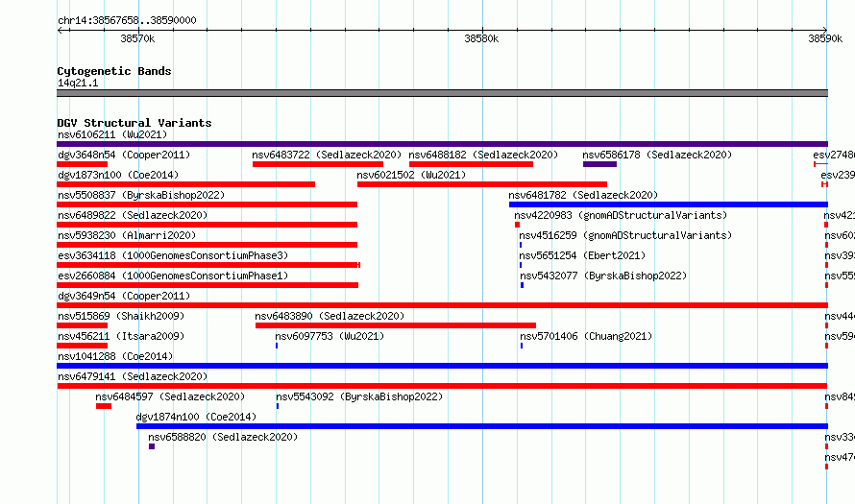Open dgv3649n54 (Cooper2011) variant
Screen dimensions: 855x504
124,296
